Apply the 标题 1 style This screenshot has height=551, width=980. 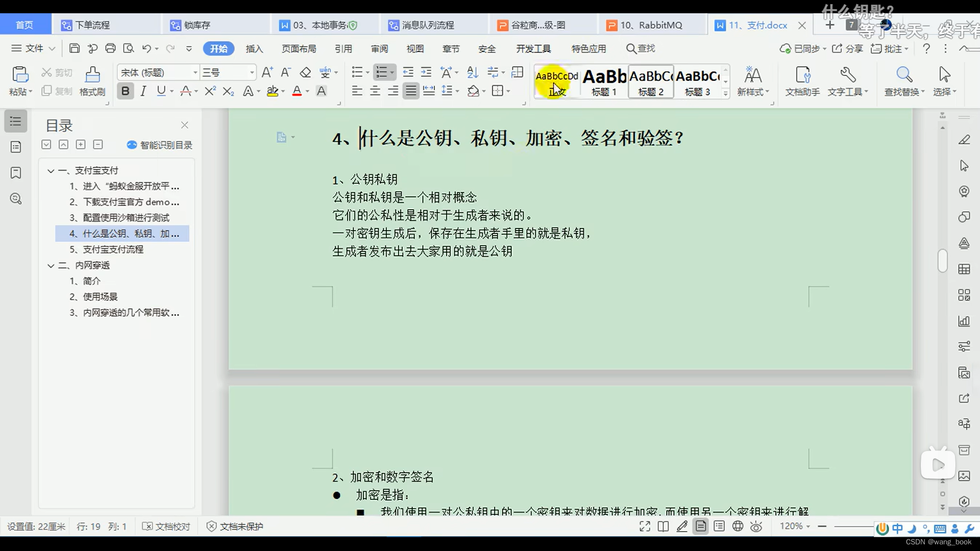pyautogui.click(x=604, y=82)
